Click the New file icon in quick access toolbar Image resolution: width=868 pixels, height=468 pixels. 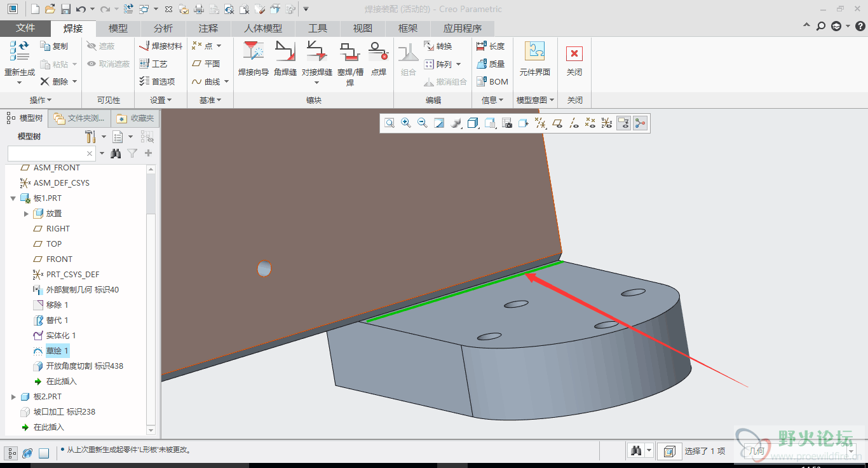35,9
